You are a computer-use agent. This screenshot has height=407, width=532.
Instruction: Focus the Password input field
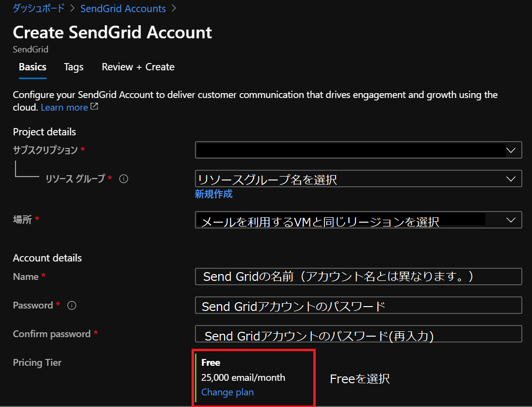[x=358, y=305]
